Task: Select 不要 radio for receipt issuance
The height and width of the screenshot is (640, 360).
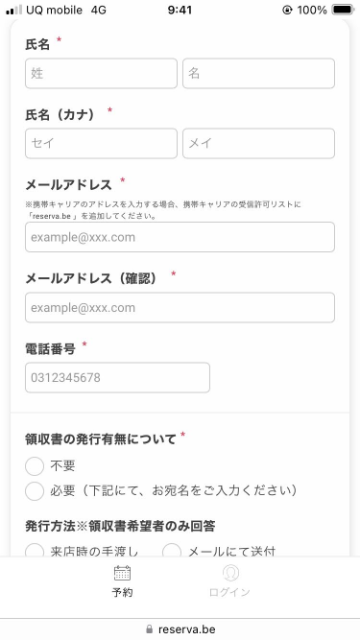Action: (x=34, y=466)
